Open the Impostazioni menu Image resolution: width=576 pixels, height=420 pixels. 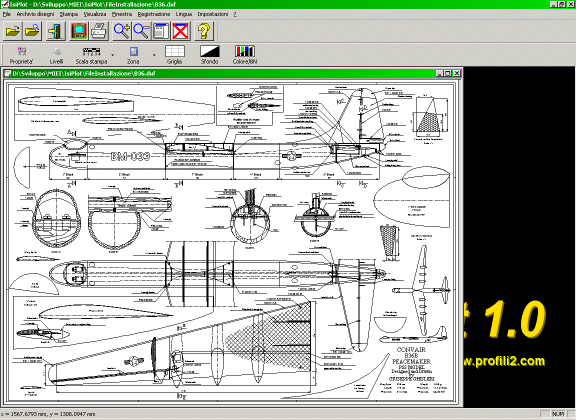[213, 14]
